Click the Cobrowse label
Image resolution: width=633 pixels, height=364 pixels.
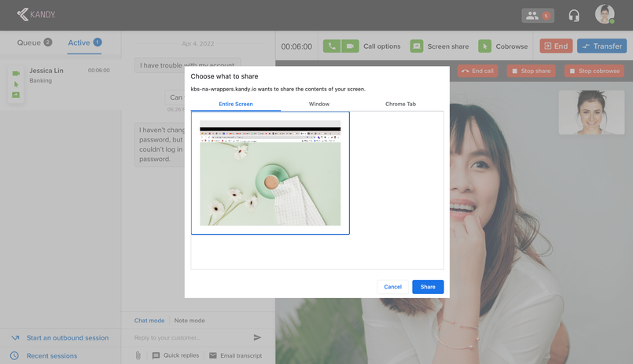pos(511,46)
